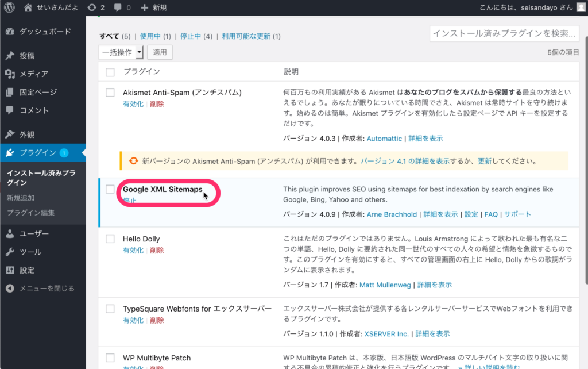Open 新規追加 submenu under plugins
The image size is (588, 369).
tap(20, 198)
